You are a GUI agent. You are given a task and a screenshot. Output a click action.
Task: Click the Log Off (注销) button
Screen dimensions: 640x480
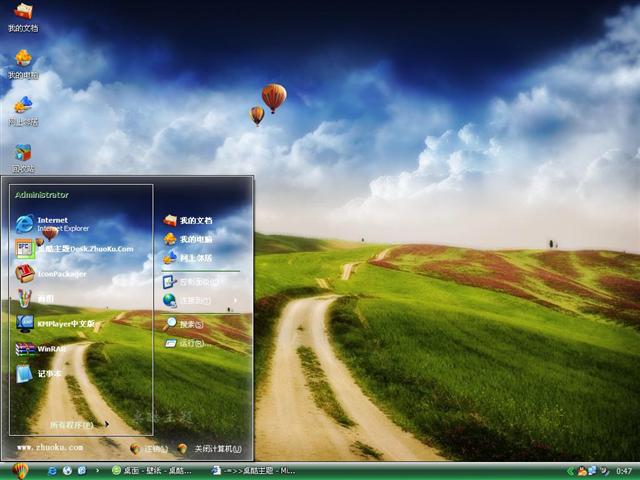149,449
